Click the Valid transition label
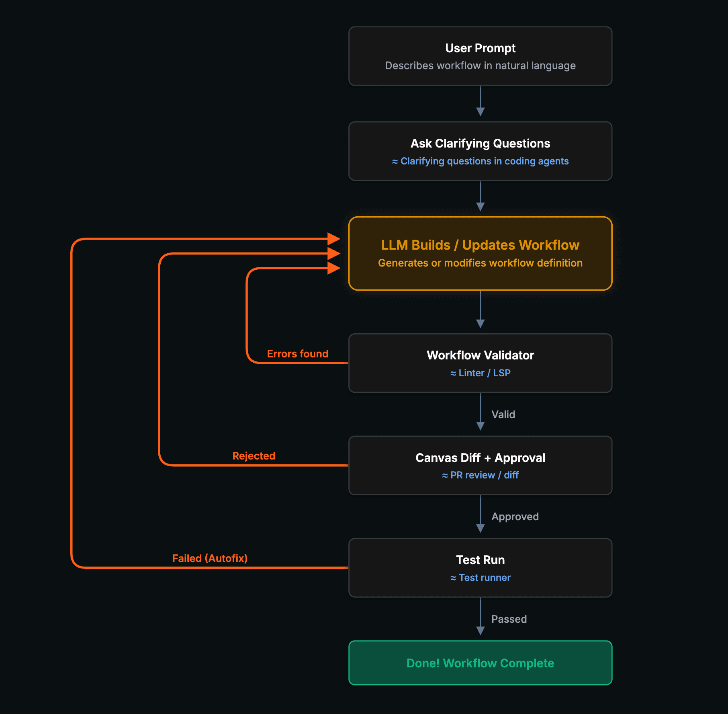Screen dimensions: 728x714 pyautogui.click(x=503, y=414)
